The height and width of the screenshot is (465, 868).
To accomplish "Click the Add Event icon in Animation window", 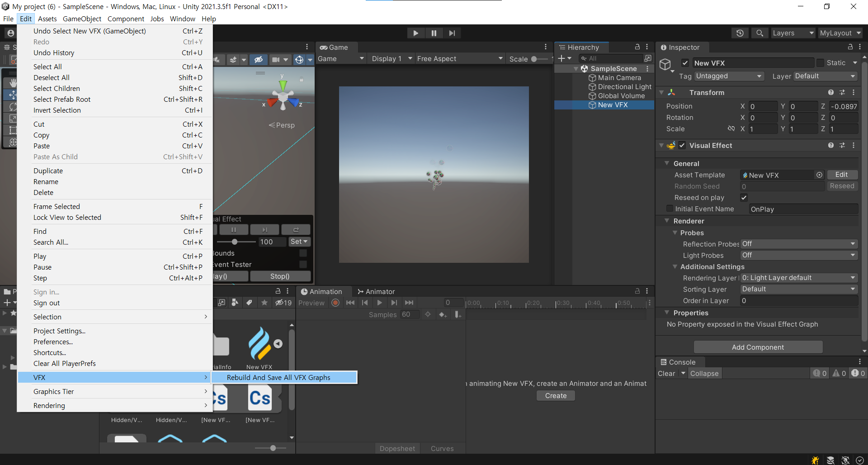I will [x=458, y=314].
